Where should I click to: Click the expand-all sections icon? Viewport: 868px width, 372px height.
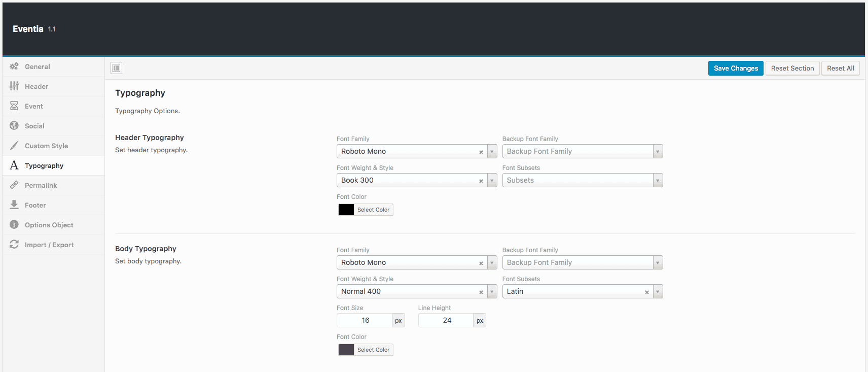point(117,68)
